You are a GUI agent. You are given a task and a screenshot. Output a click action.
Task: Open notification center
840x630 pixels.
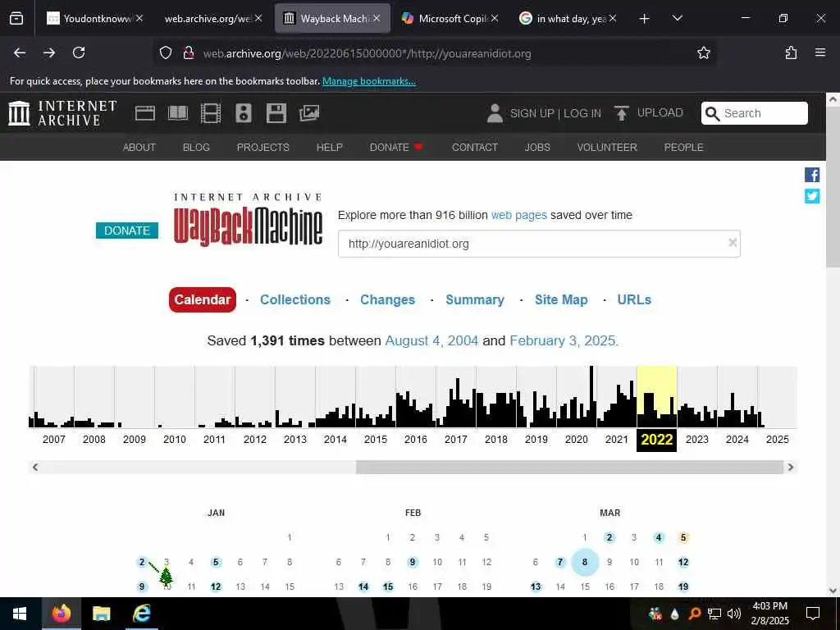tap(813, 614)
